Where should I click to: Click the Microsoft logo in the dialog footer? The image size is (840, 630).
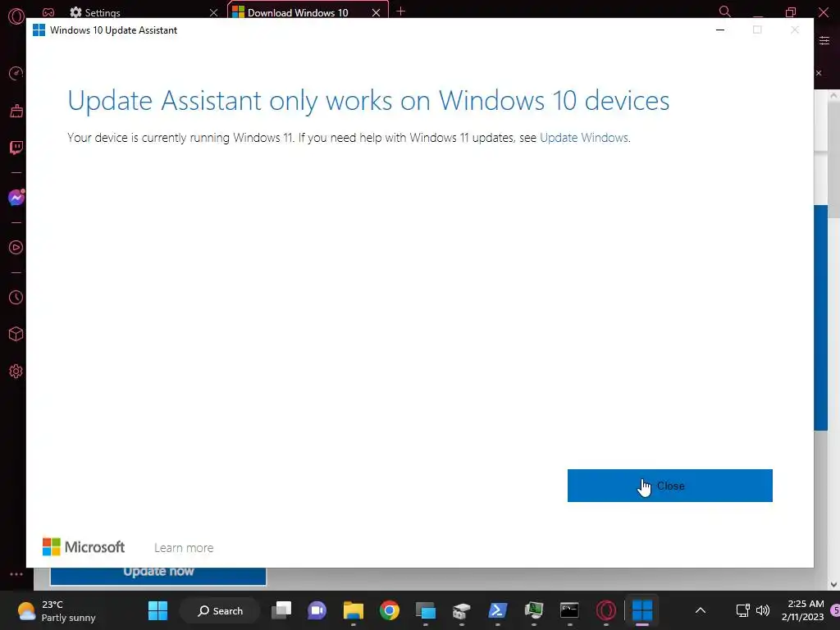click(x=84, y=547)
